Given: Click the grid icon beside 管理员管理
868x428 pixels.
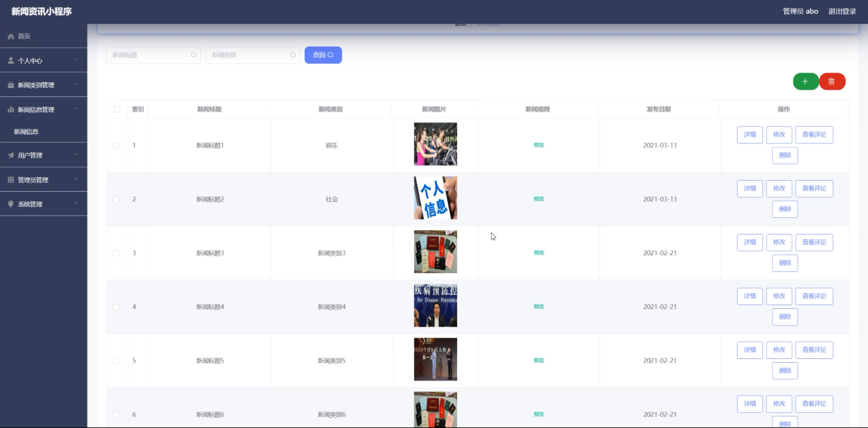Looking at the screenshot, I should tap(11, 180).
